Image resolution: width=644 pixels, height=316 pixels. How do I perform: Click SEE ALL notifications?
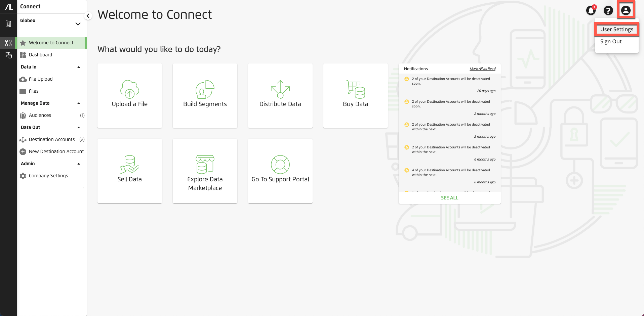[x=450, y=198]
